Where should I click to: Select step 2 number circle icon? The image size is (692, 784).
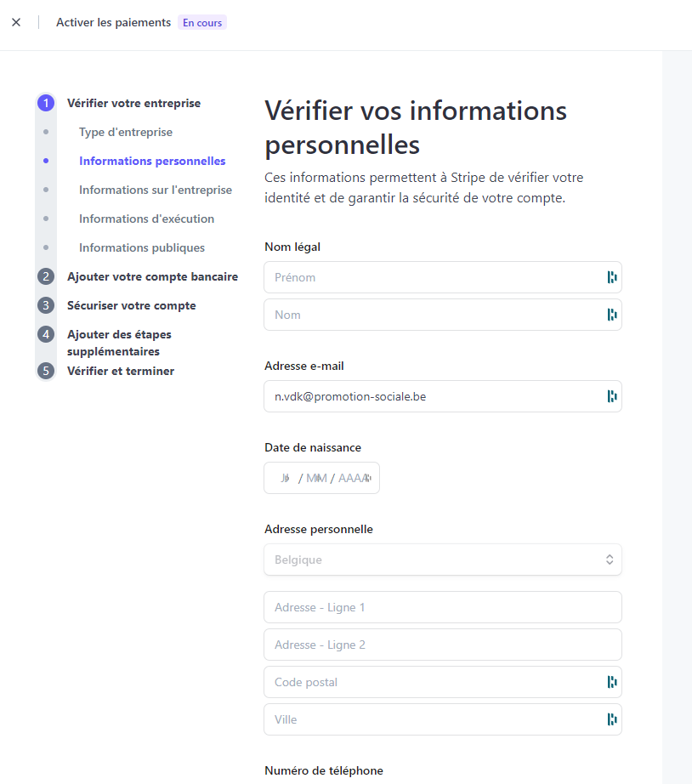point(46,276)
